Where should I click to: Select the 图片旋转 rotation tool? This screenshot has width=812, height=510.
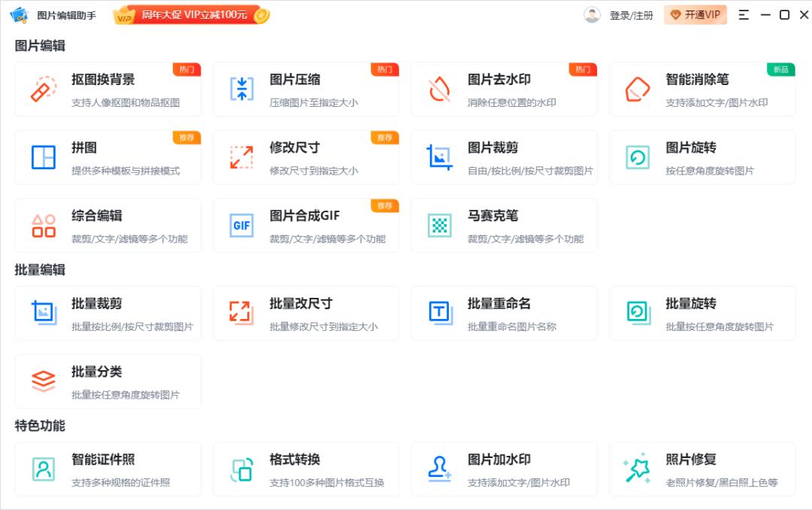tap(703, 157)
